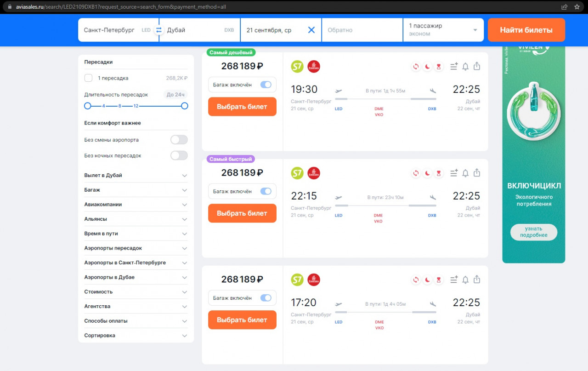Viewport: 588px width, 371px height.
Task: Click Emirates logo on 19:30 flight
Action: coord(314,67)
